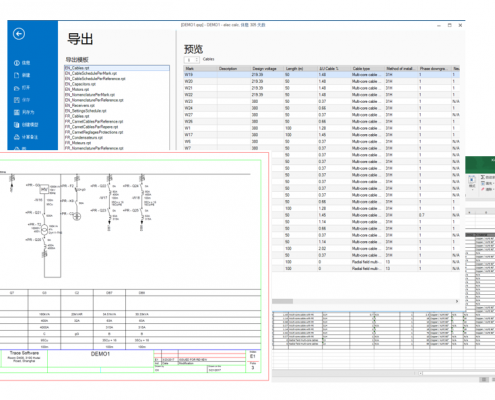Select row W27 in preview table

tap(322, 115)
